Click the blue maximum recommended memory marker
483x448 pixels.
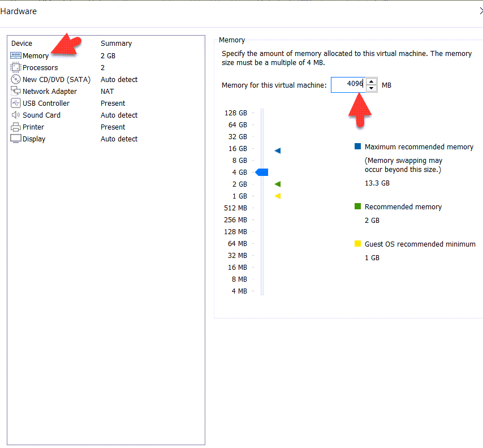278,150
